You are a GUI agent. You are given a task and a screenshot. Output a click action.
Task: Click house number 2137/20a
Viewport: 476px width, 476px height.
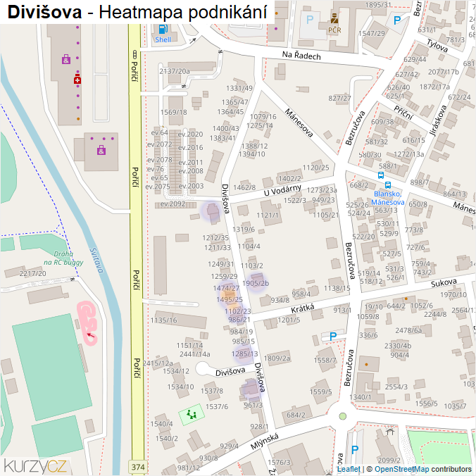click(175, 71)
